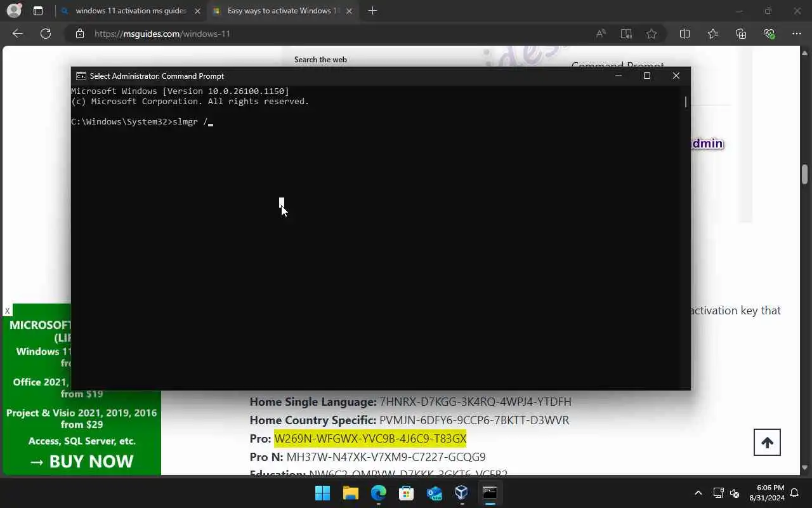View site information lock icon
812x508 pixels.
coord(80,34)
